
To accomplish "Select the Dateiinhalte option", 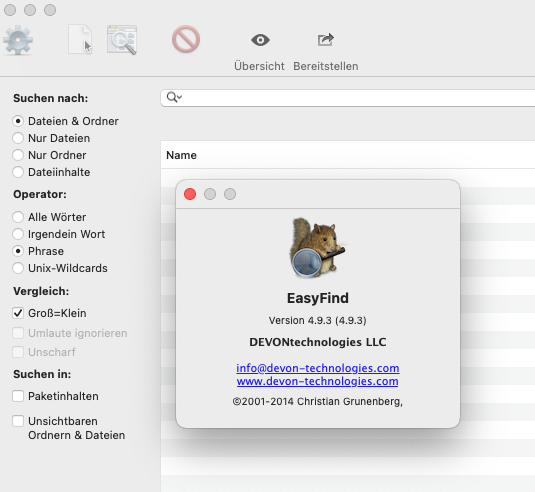I will (18, 172).
